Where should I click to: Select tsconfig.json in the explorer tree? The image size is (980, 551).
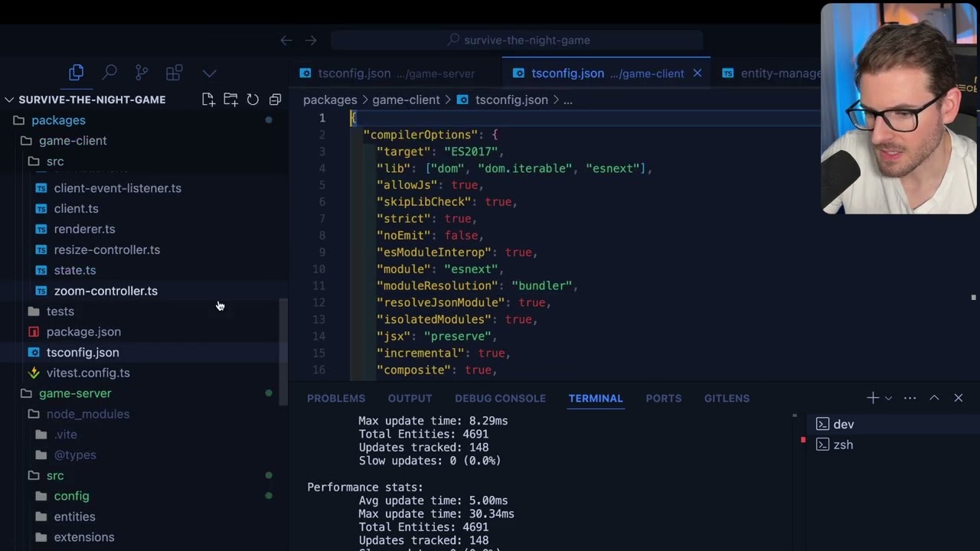click(83, 353)
